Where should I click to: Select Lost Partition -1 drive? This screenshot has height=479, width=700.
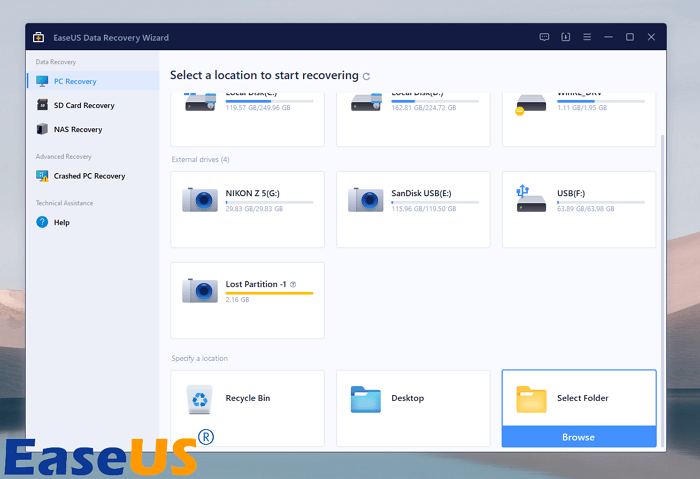tap(247, 300)
